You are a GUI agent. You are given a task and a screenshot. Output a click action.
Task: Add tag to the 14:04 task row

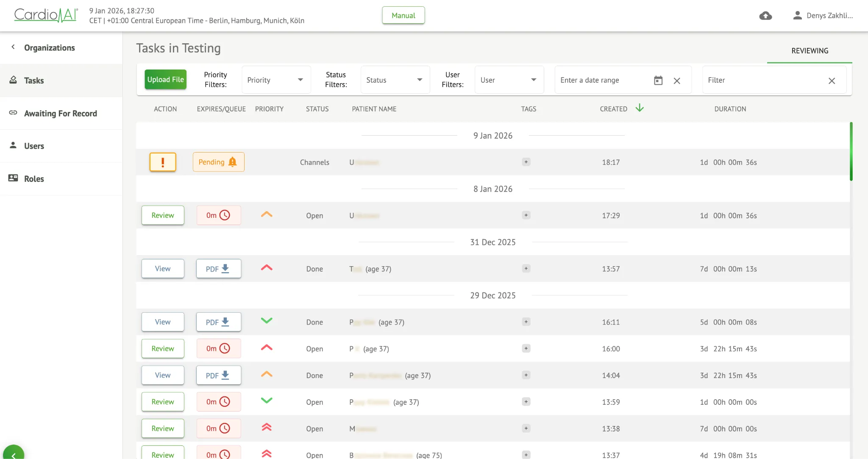tap(526, 375)
